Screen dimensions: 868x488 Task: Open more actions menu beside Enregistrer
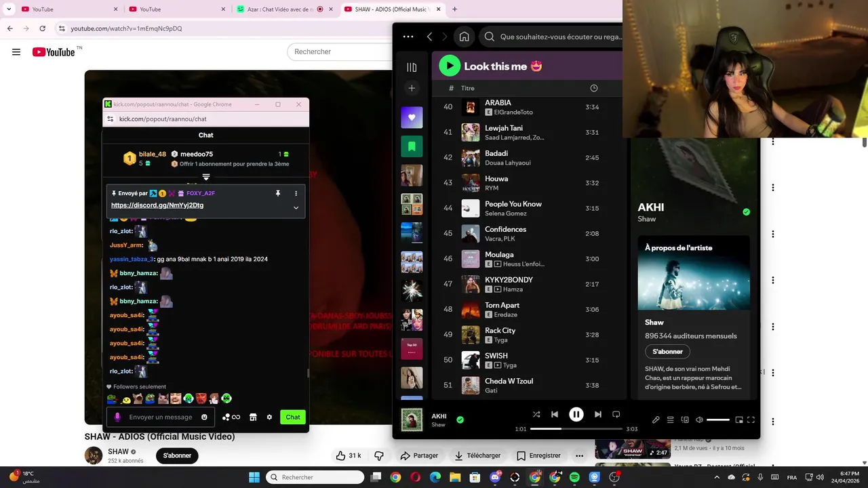pyautogui.click(x=579, y=455)
